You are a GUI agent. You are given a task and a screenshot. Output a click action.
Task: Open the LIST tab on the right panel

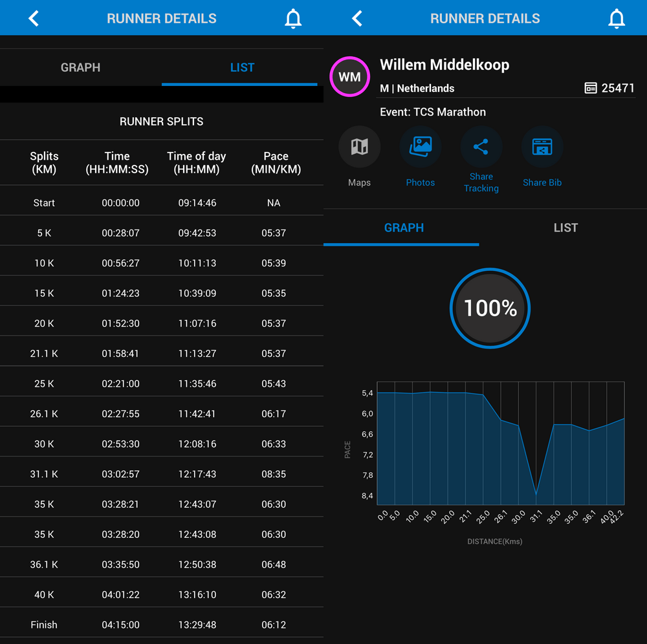(x=565, y=228)
